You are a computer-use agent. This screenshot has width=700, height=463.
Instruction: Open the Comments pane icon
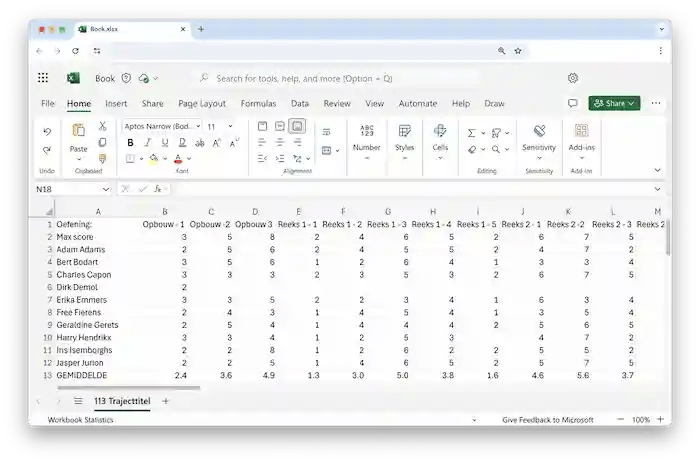click(x=573, y=103)
